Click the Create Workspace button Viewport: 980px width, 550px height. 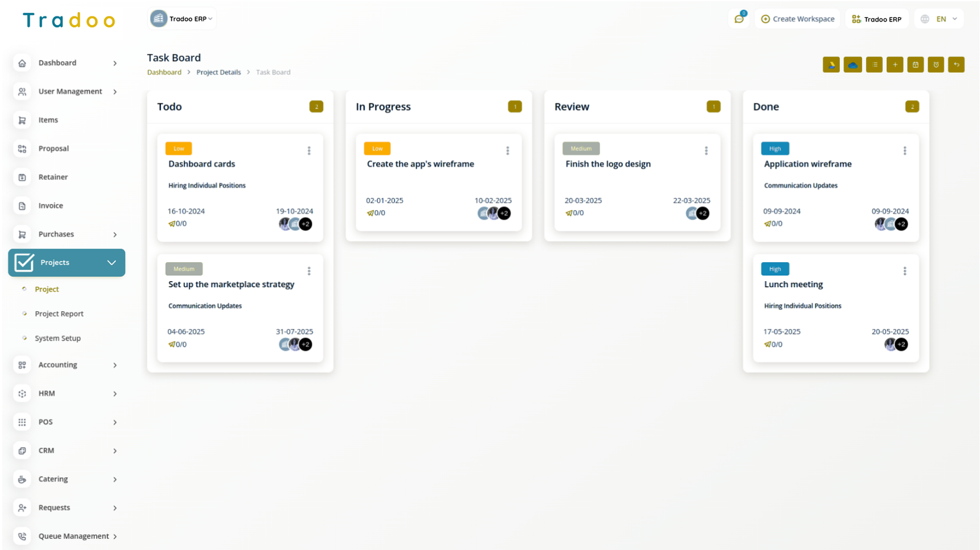point(797,19)
